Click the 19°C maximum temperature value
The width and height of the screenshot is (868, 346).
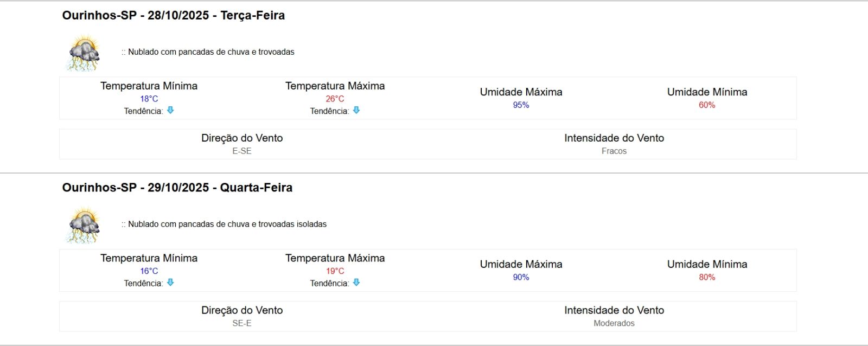pos(335,271)
